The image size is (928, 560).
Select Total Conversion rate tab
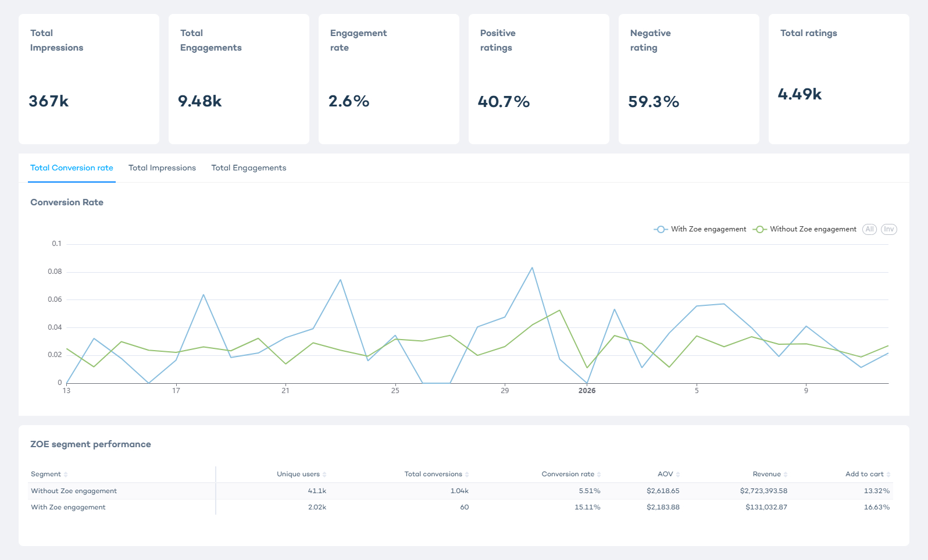click(x=72, y=168)
